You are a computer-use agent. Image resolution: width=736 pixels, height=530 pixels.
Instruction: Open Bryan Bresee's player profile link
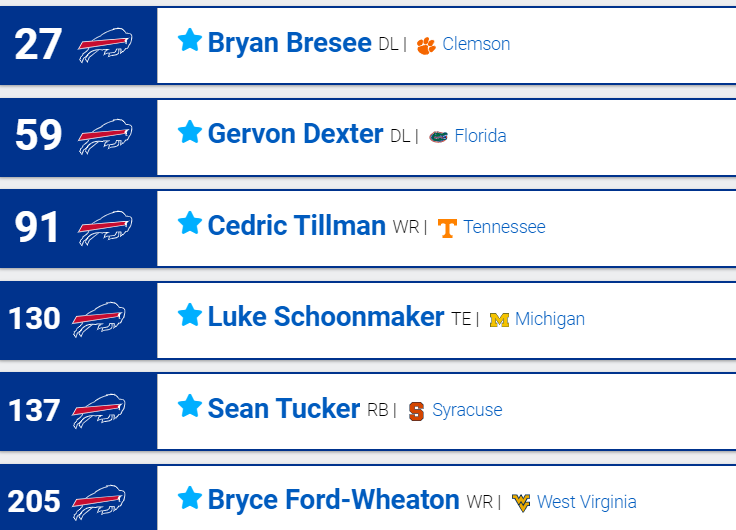(290, 43)
